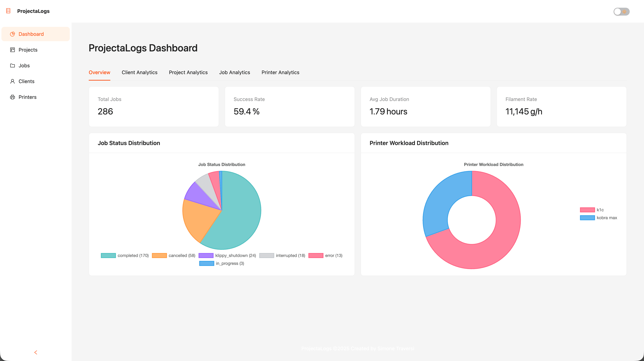Viewport: 644px width, 361px height.
Task: Toggle the interrupted legend entry
Action: click(282, 255)
